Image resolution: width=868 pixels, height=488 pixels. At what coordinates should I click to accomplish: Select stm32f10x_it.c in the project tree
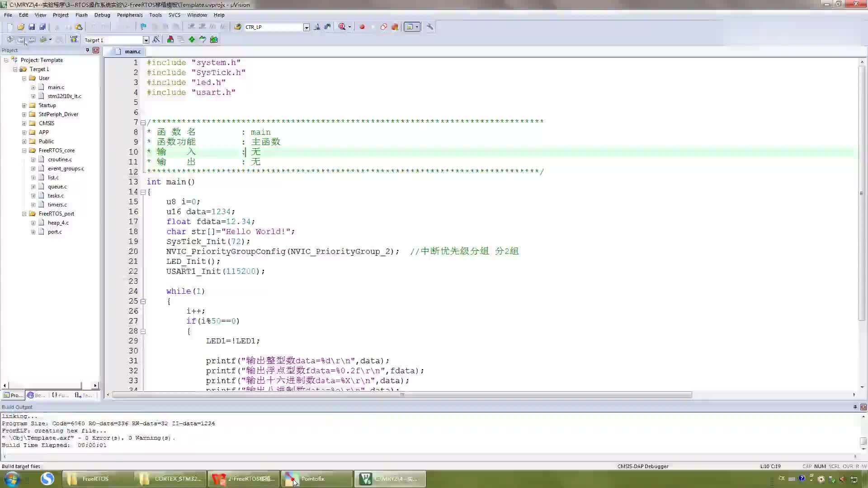[x=65, y=96]
